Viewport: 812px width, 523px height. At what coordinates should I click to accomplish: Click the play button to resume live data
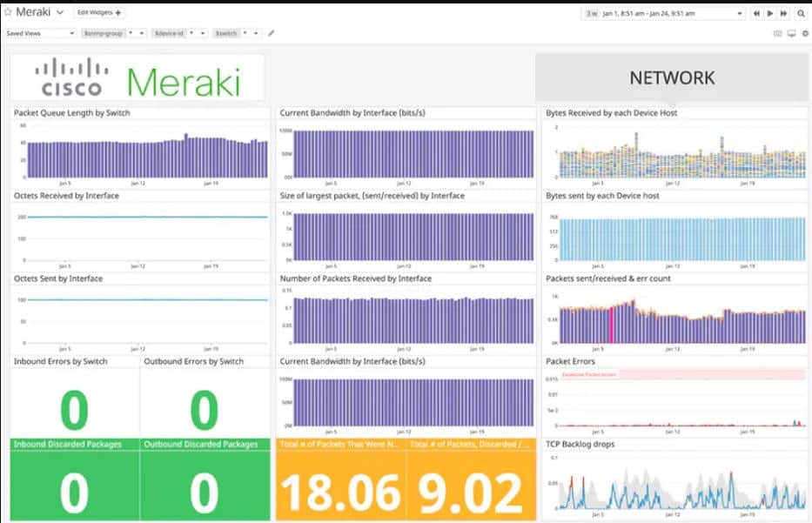770,13
